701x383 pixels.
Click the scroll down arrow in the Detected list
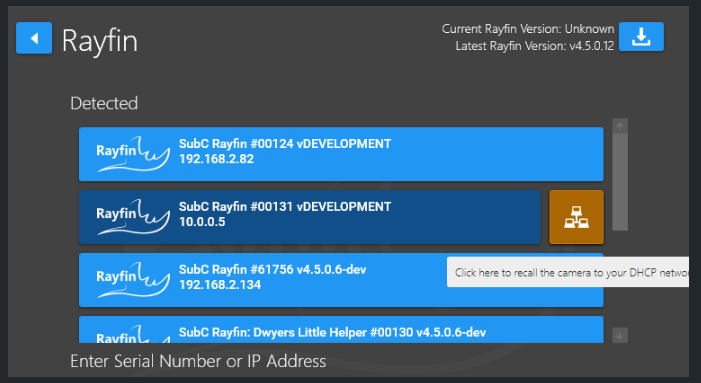(620, 335)
